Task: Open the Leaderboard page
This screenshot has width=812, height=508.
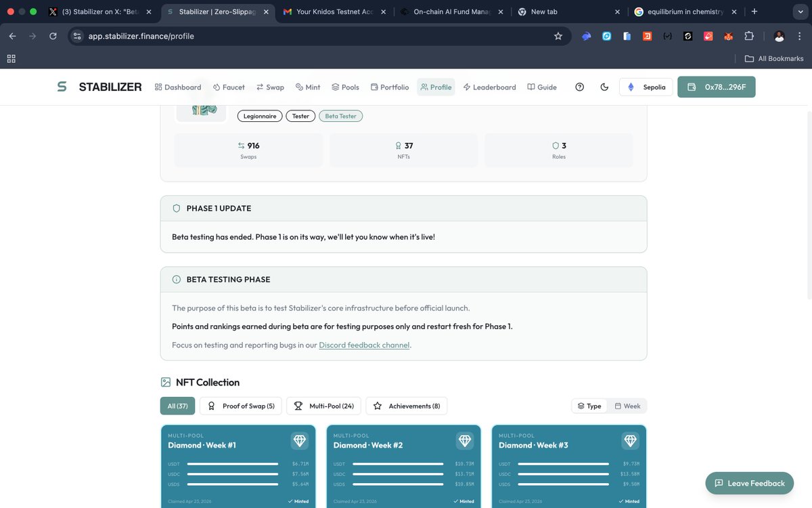Action: tap(489, 87)
